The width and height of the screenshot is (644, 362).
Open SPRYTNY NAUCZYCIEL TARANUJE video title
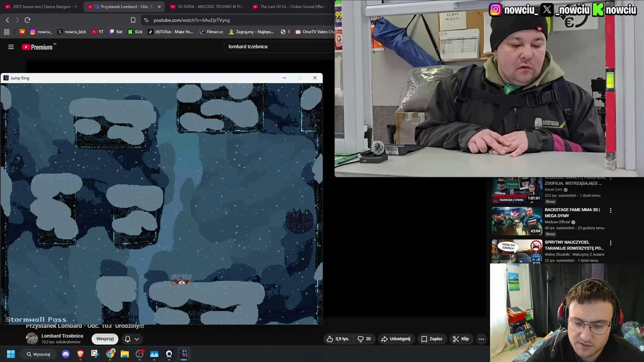pos(574,245)
